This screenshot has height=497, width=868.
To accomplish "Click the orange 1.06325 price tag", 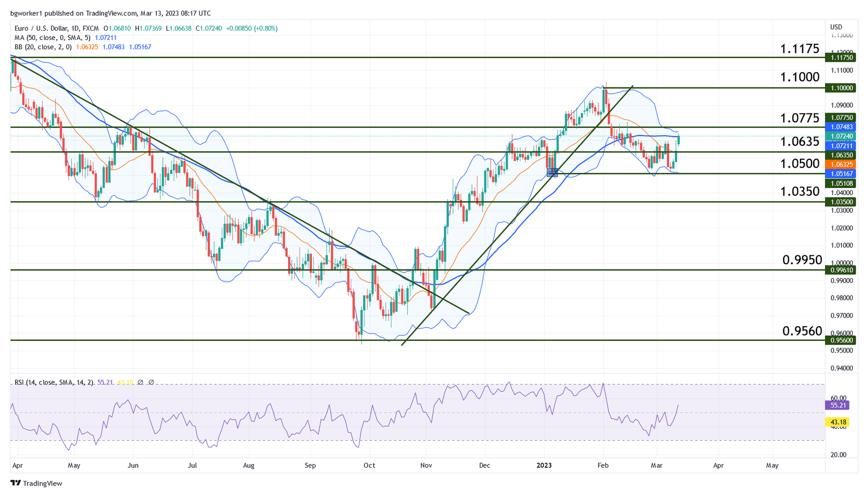I will point(841,164).
